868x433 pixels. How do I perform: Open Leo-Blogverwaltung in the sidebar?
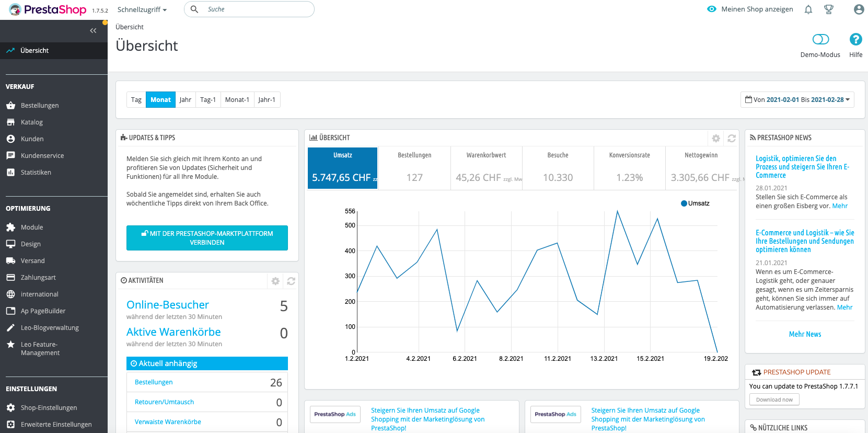(x=50, y=328)
